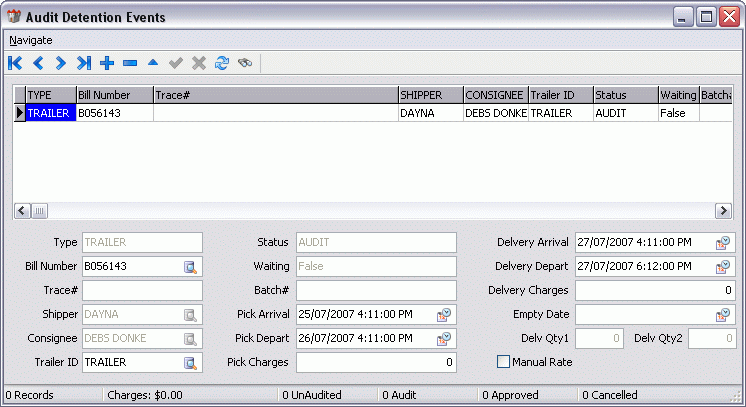Select the B056143 grid row cell

click(x=114, y=113)
